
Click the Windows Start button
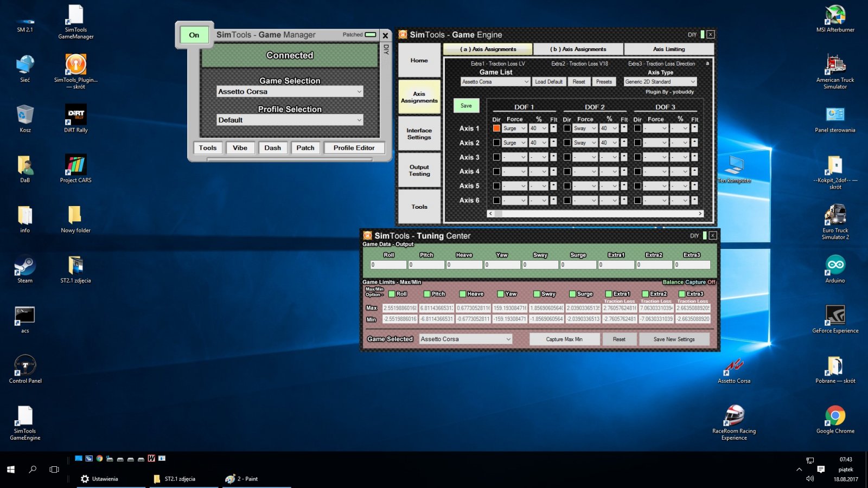pos(11,470)
